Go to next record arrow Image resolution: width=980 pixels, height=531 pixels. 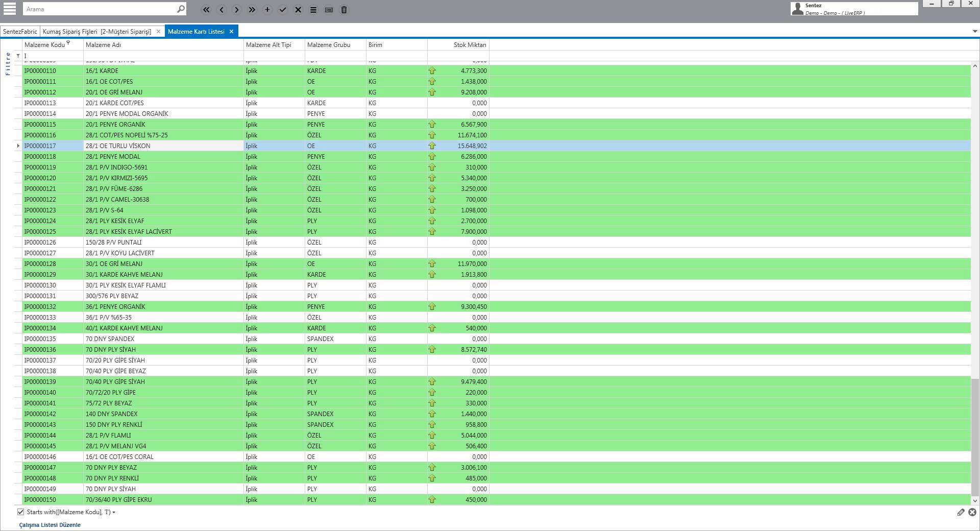[x=237, y=10]
